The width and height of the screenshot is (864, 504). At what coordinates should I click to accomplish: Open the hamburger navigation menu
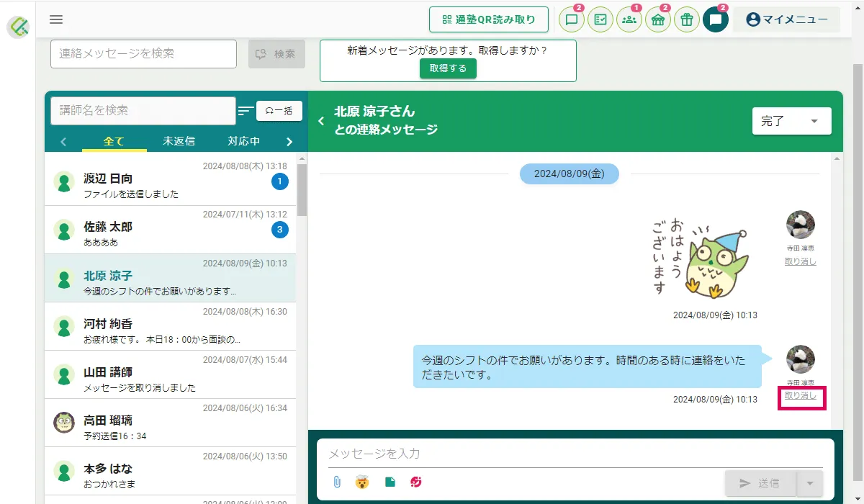coord(56,19)
